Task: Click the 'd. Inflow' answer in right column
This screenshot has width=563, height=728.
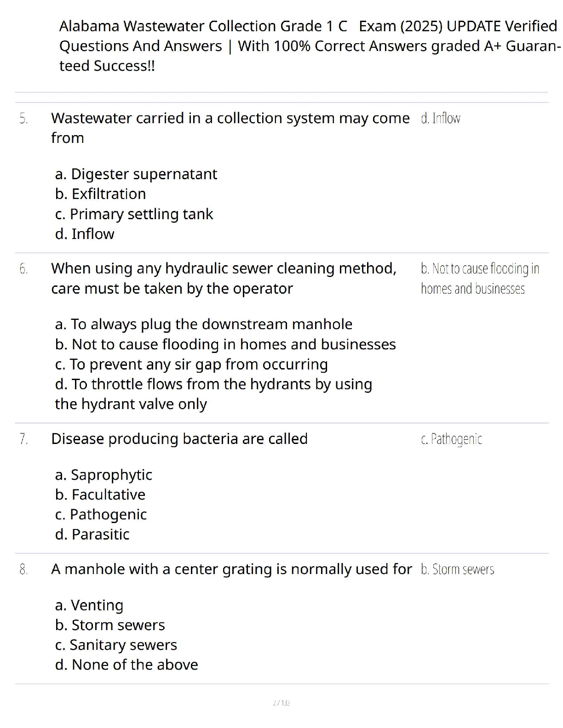Action: [x=440, y=119]
